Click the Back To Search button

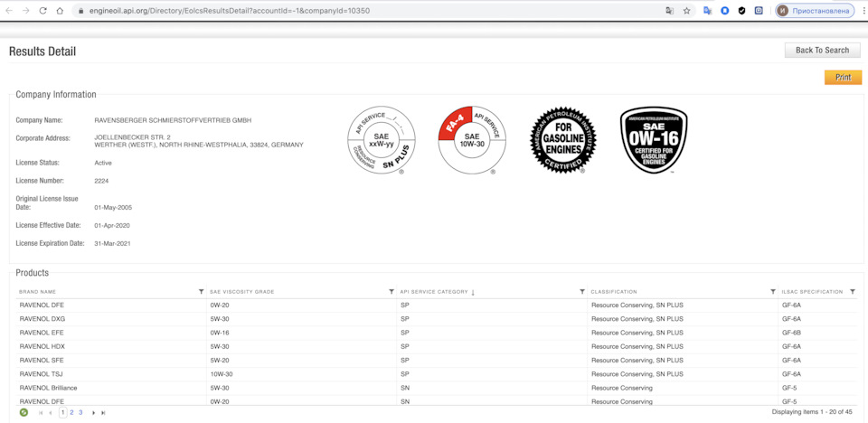[x=822, y=50]
